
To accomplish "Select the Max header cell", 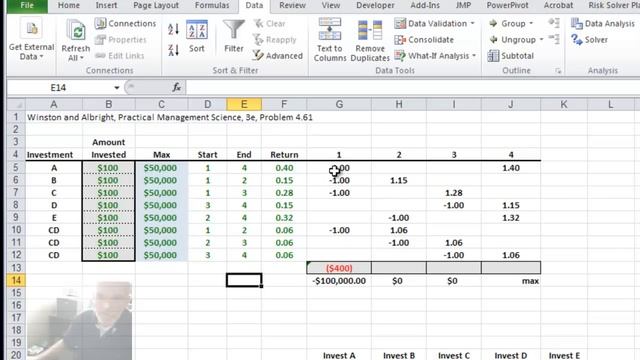I will 162,155.
